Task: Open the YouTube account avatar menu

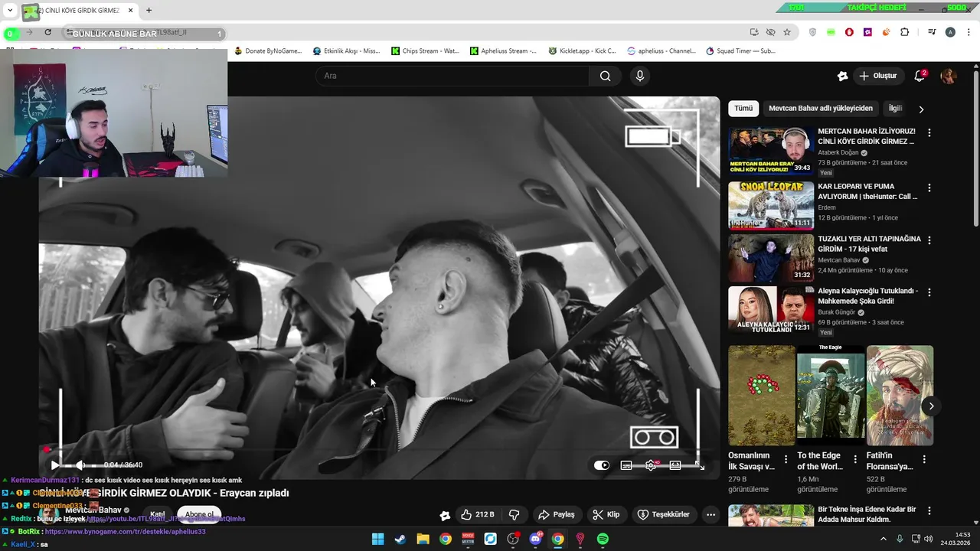Action: (949, 76)
